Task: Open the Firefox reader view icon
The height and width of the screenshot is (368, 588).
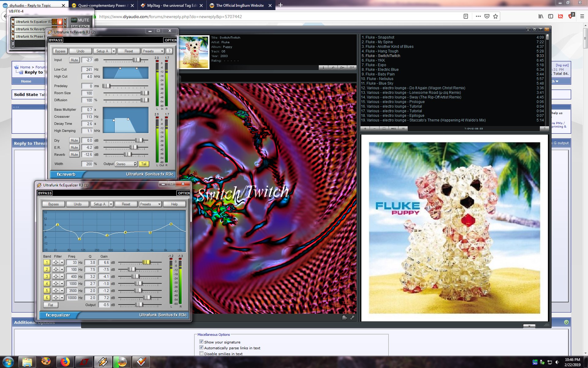Action: (466, 16)
